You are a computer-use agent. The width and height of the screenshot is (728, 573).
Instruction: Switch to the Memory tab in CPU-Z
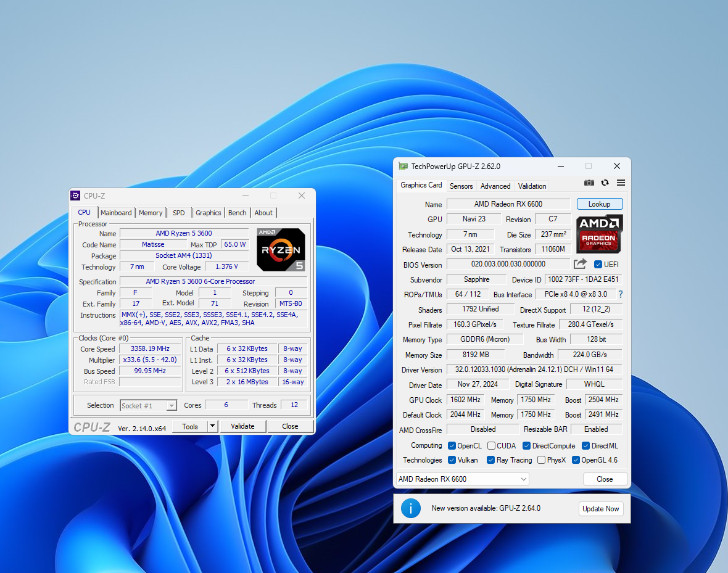[x=151, y=213]
